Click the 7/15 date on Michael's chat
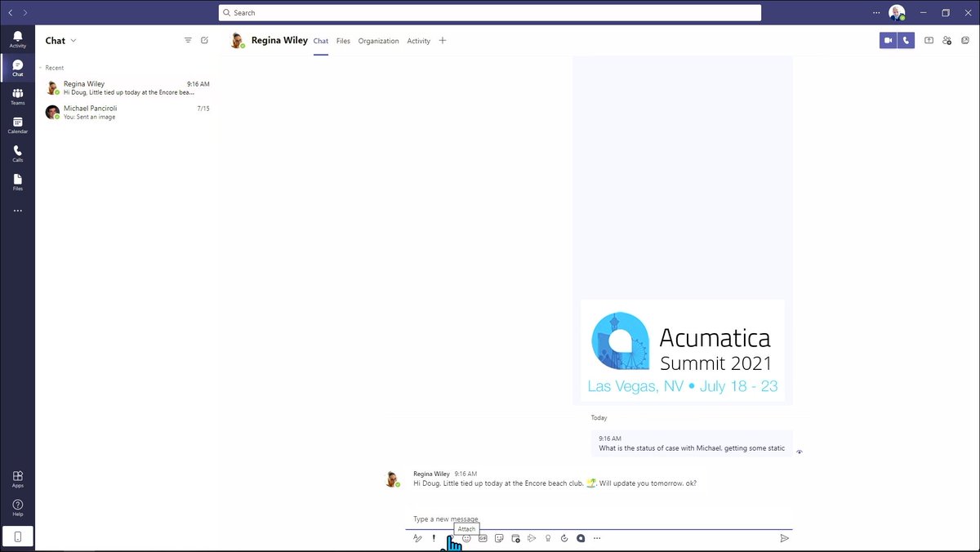980x552 pixels. [203, 109]
